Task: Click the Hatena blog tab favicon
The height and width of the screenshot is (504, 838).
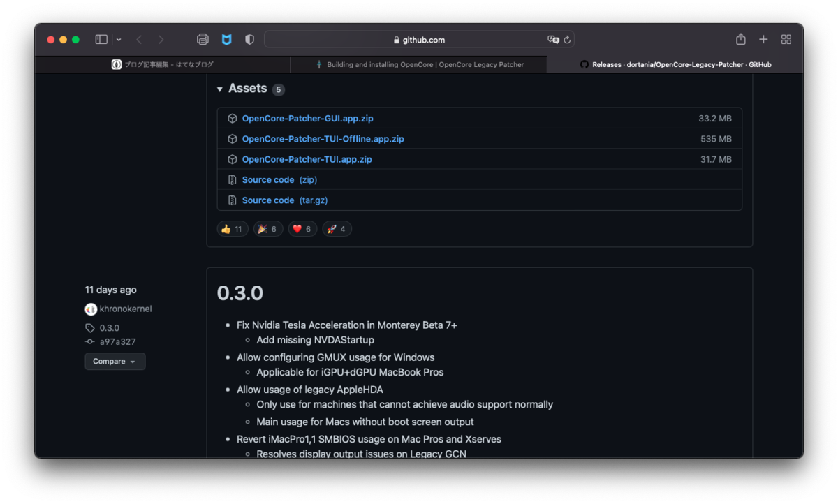Action: coord(117,64)
